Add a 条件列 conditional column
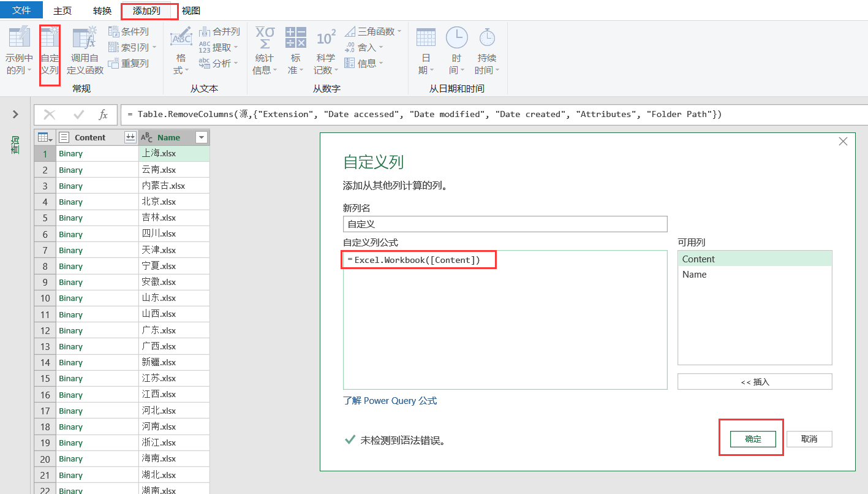Screen dimensions: 868x494 coord(128,31)
